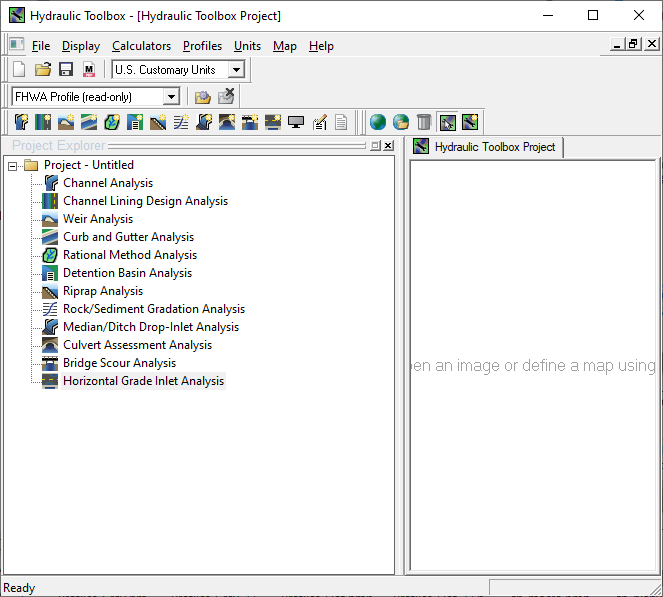This screenshot has width=663, height=597.
Task: Select Channel Analysis in Project Explorer
Action: (108, 183)
